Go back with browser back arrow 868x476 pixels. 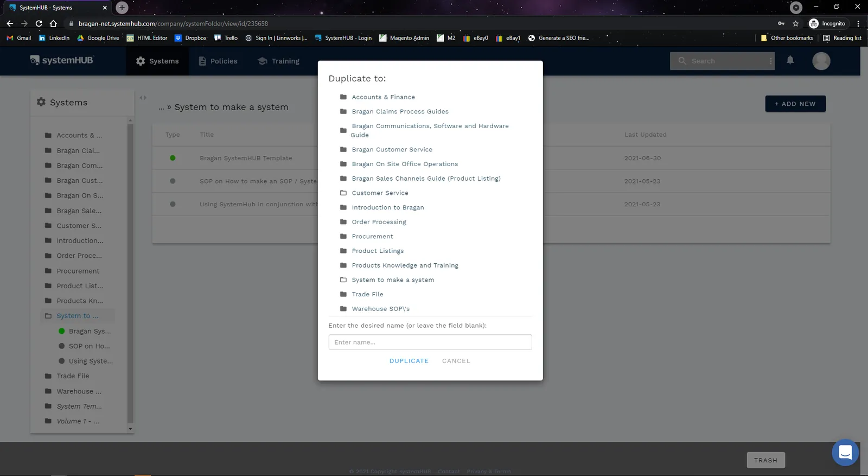tap(10, 23)
